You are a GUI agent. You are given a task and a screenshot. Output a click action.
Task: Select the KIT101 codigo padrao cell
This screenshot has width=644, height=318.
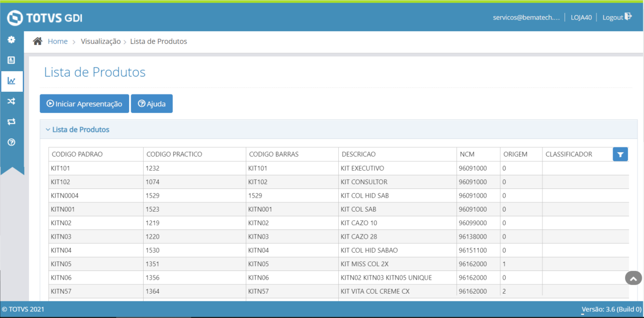[x=96, y=168]
